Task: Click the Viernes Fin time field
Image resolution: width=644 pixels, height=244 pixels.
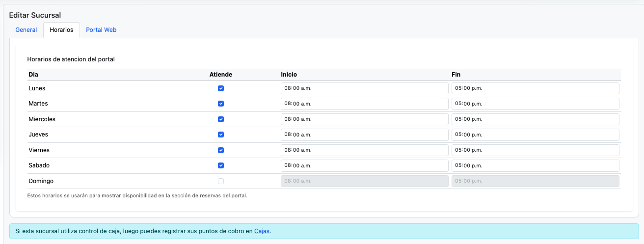Action: tap(536, 150)
